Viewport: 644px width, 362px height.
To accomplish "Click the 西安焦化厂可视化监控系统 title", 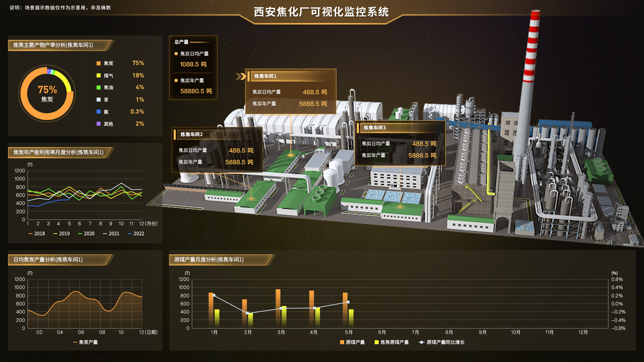I will (x=321, y=12).
